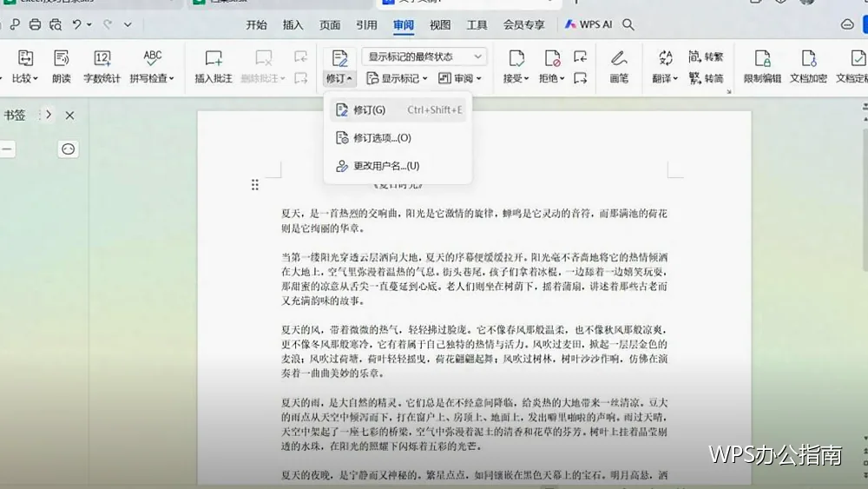Click the Reject (拒绝) changes icon
Image resolution: width=868 pixels, height=489 pixels.
click(x=552, y=58)
